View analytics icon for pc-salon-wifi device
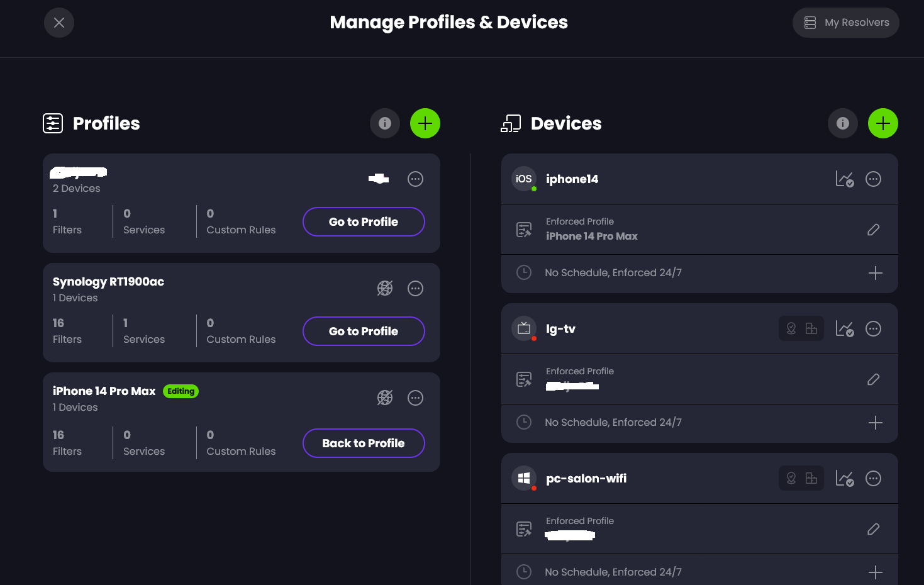 click(x=844, y=479)
